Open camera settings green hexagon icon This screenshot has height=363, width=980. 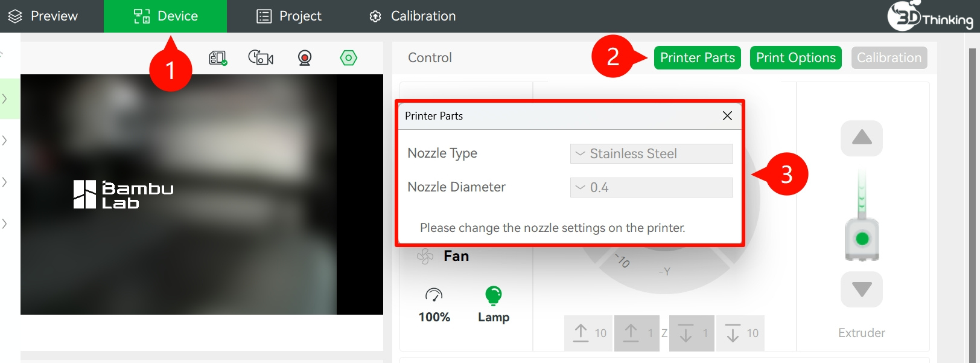coord(348,58)
